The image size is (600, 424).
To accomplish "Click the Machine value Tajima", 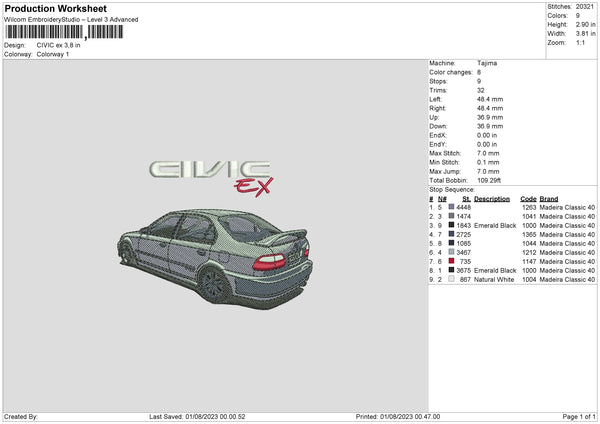I will (487, 63).
